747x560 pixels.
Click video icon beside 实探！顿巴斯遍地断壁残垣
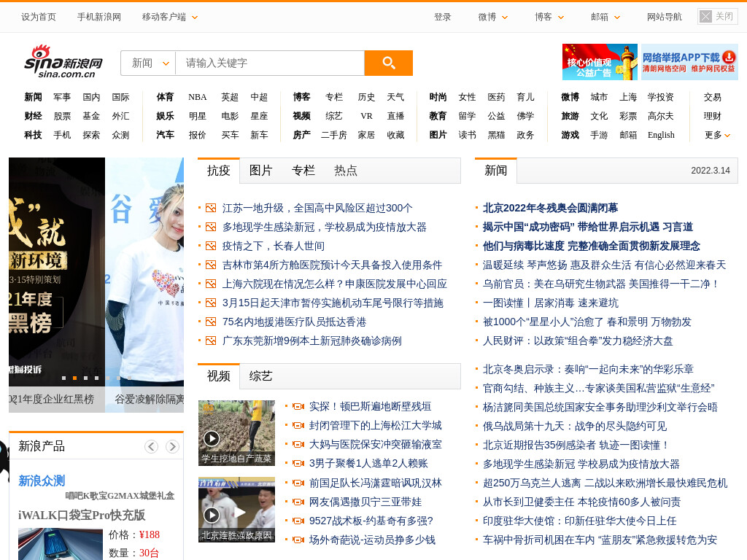[298, 407]
